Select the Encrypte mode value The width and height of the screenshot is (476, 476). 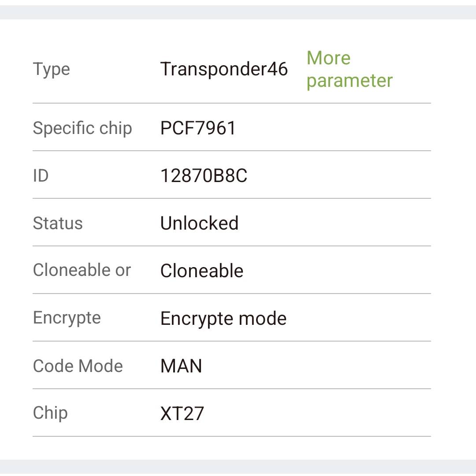tap(223, 319)
